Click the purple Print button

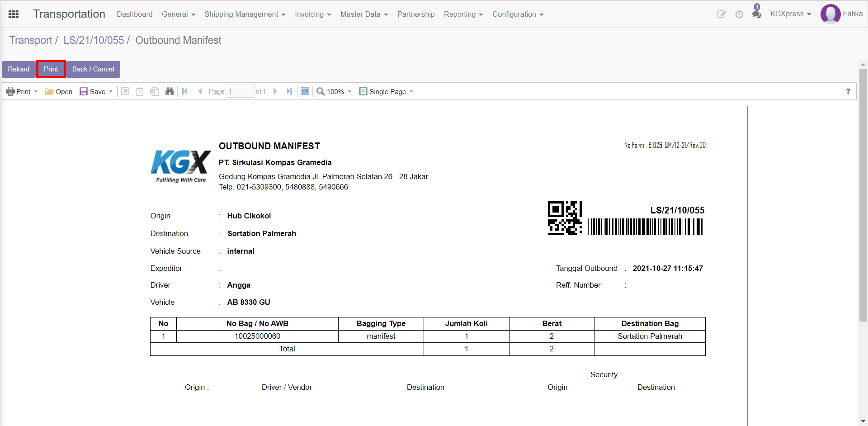(x=51, y=69)
